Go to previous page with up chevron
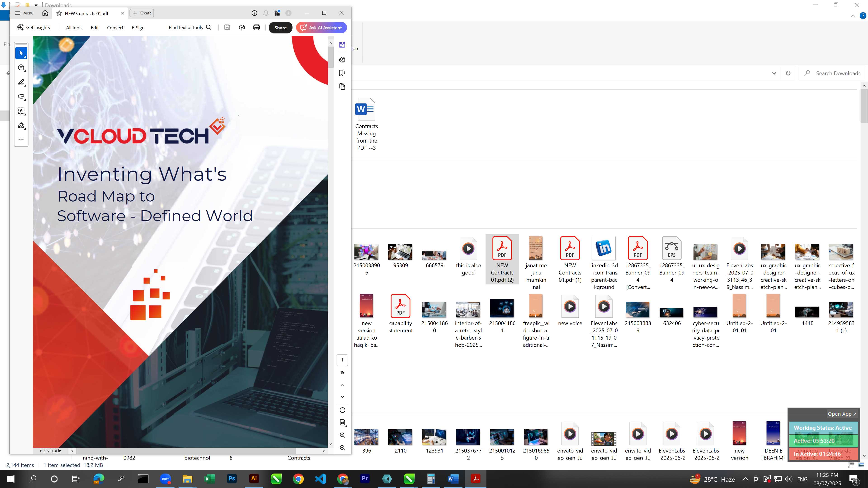 pyautogui.click(x=342, y=385)
